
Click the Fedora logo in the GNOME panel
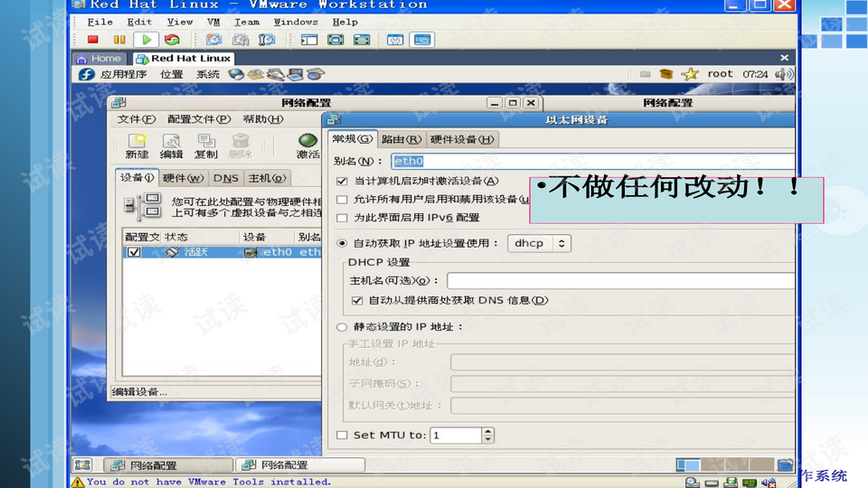(x=87, y=74)
